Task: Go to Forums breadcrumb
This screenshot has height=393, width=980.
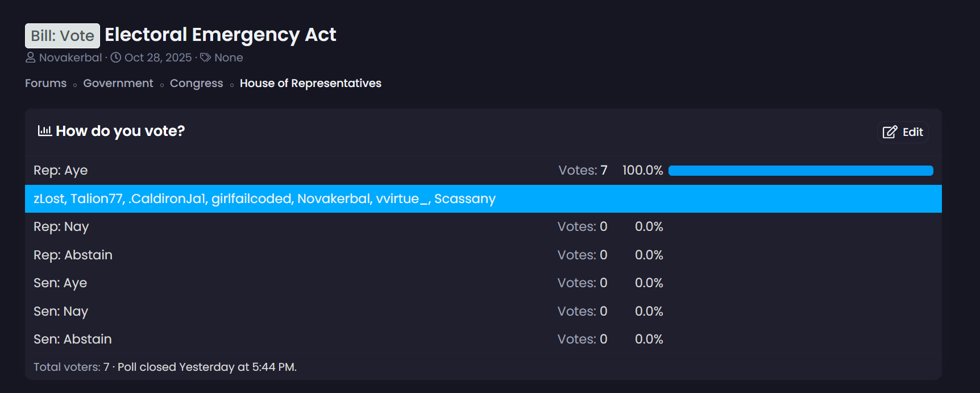Action: pos(45,83)
